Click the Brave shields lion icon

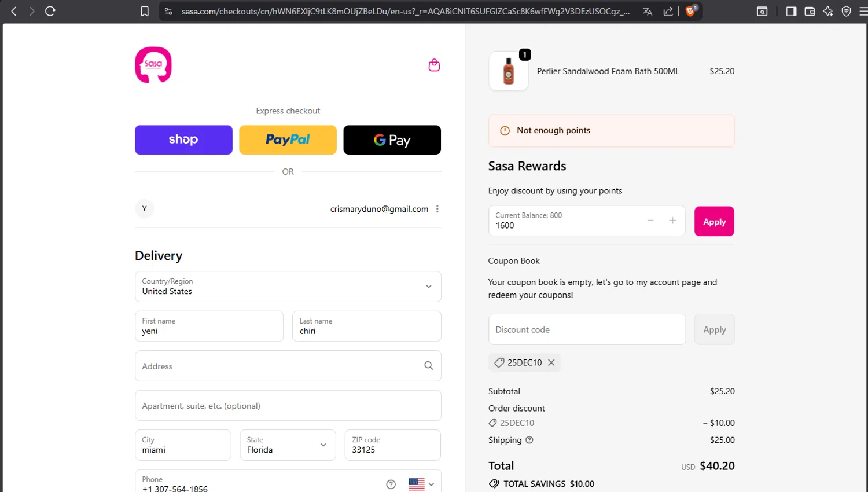click(x=690, y=11)
